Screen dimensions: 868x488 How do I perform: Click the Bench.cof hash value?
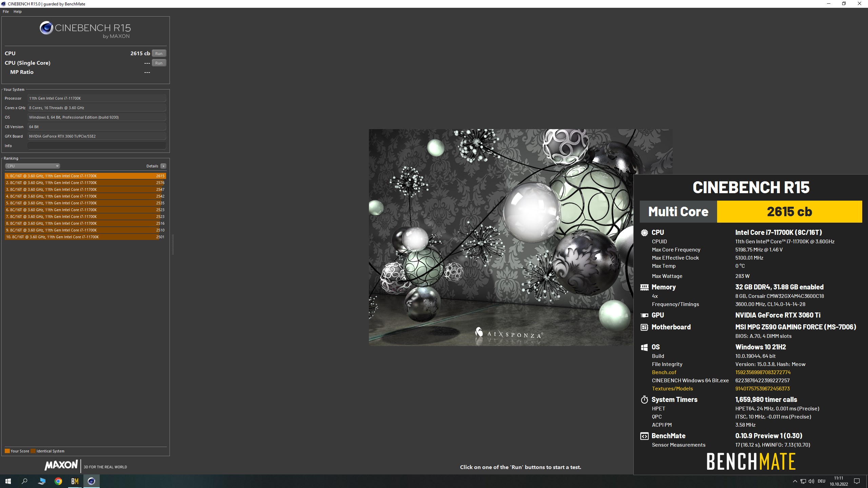763,372
